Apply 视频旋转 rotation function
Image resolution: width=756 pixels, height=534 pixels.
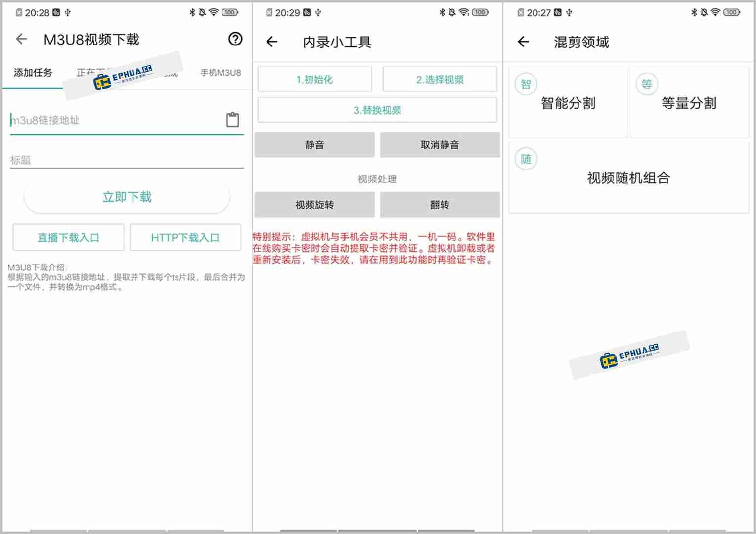click(x=314, y=204)
